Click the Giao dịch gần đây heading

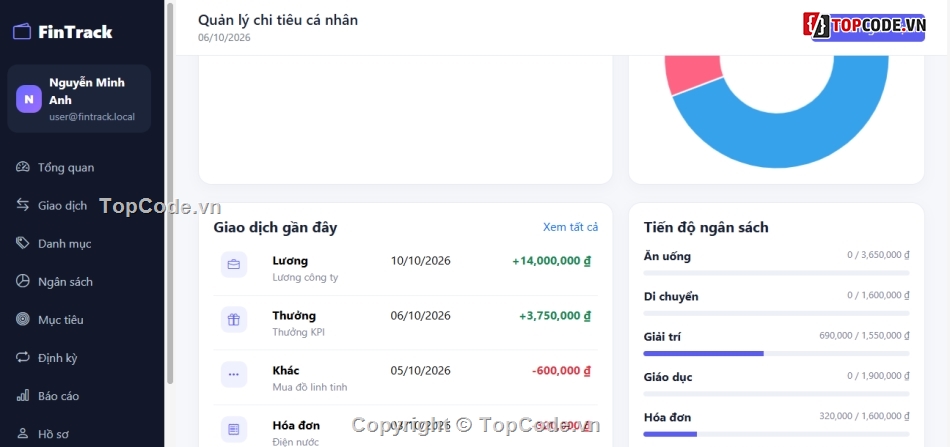click(275, 228)
